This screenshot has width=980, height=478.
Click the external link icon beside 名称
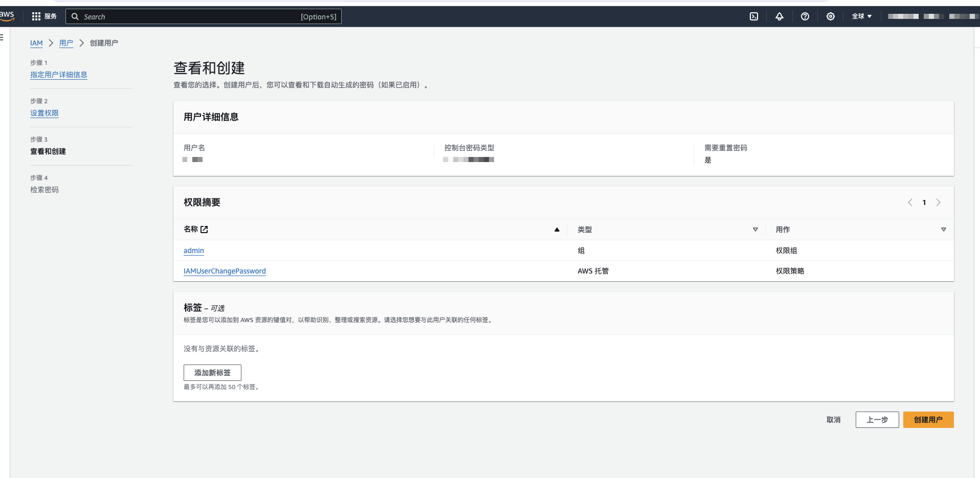pyautogui.click(x=204, y=230)
